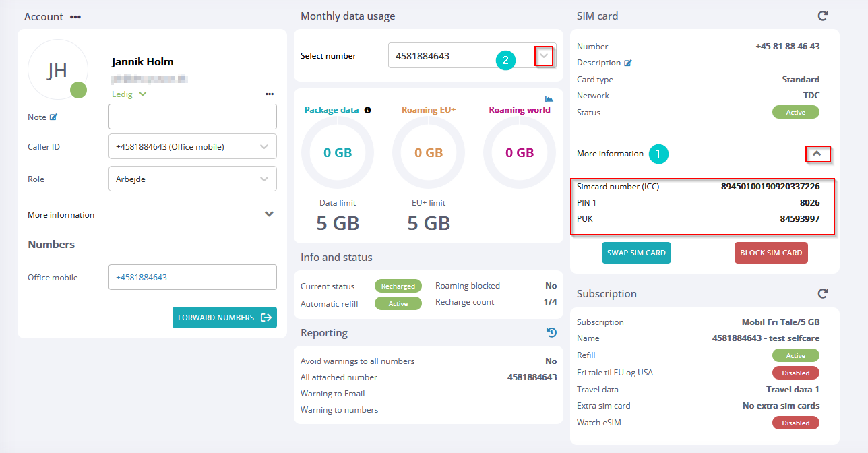This screenshot has height=453, width=868.
Task: Toggle the Refill Active badge
Action: click(x=796, y=355)
